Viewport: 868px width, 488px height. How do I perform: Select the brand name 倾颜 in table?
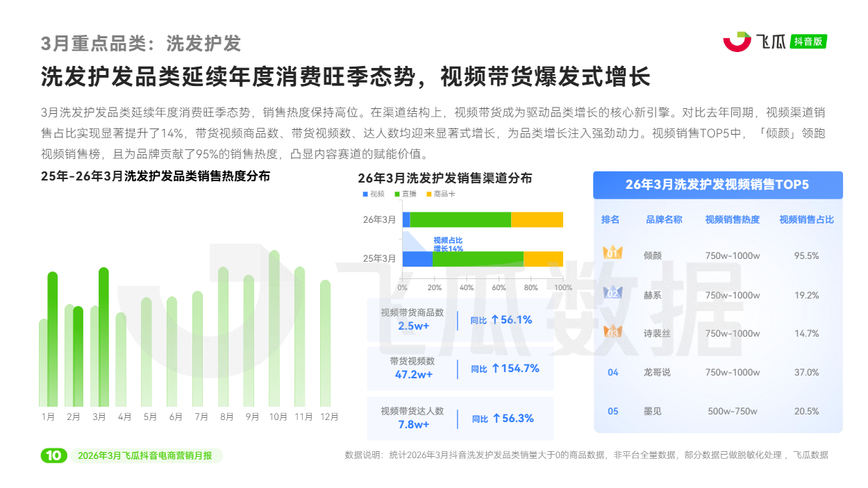(653, 255)
